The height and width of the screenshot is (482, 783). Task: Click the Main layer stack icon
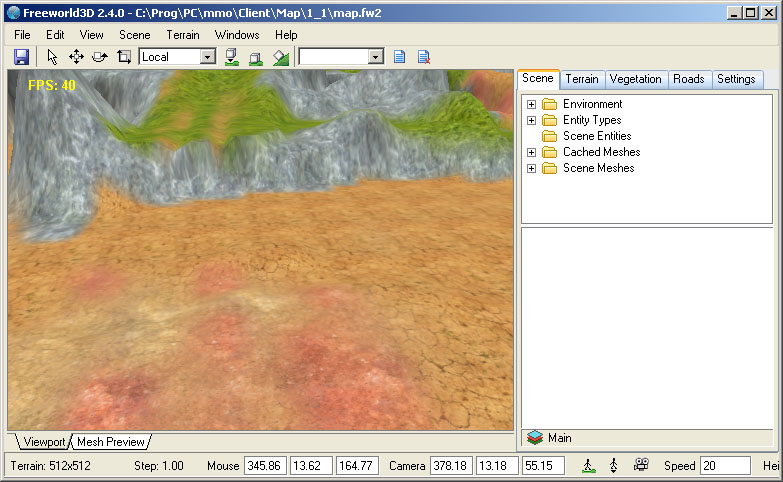[x=535, y=438]
